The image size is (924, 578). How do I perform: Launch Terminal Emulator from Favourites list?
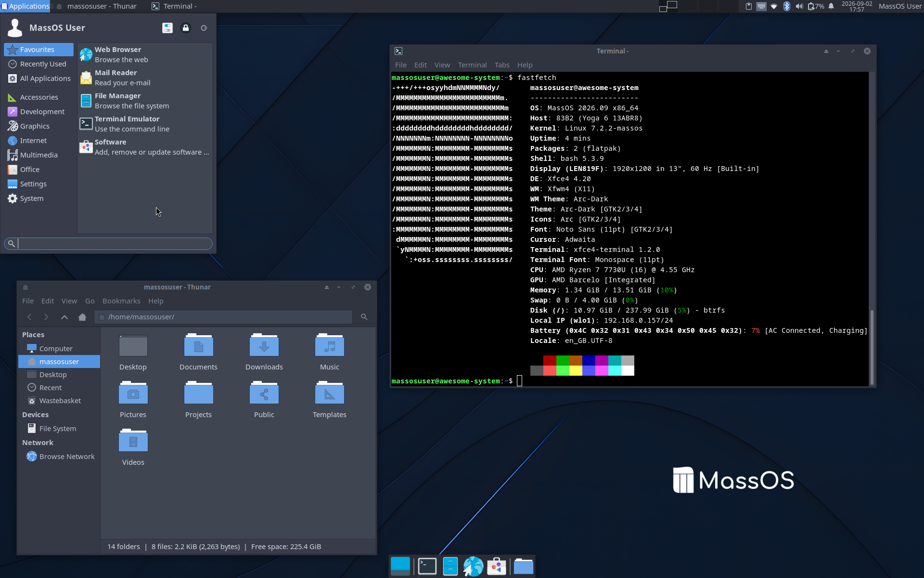pos(145,124)
